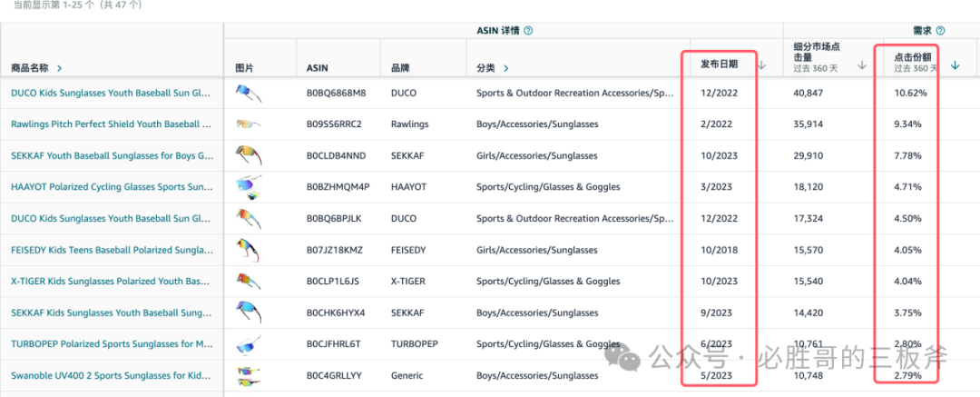
Task: Click brand cell Rawlings
Action: click(410, 124)
